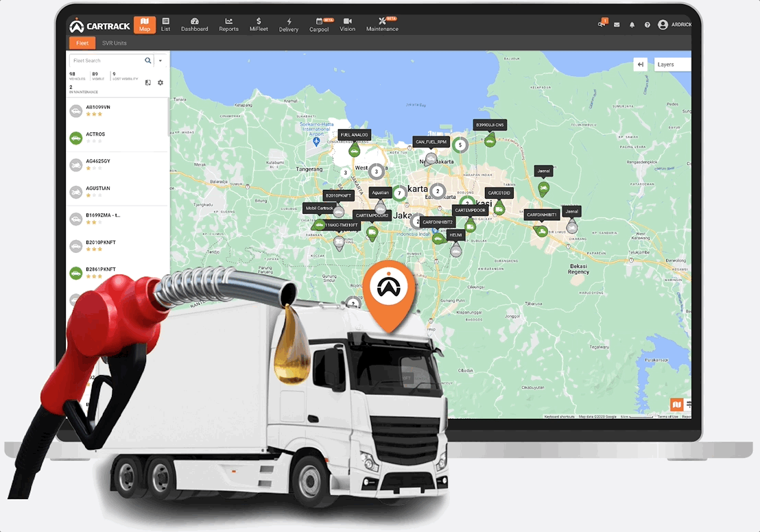Open the Layers dropdown on the map
The height and width of the screenshot is (532, 760).
pyautogui.click(x=672, y=64)
